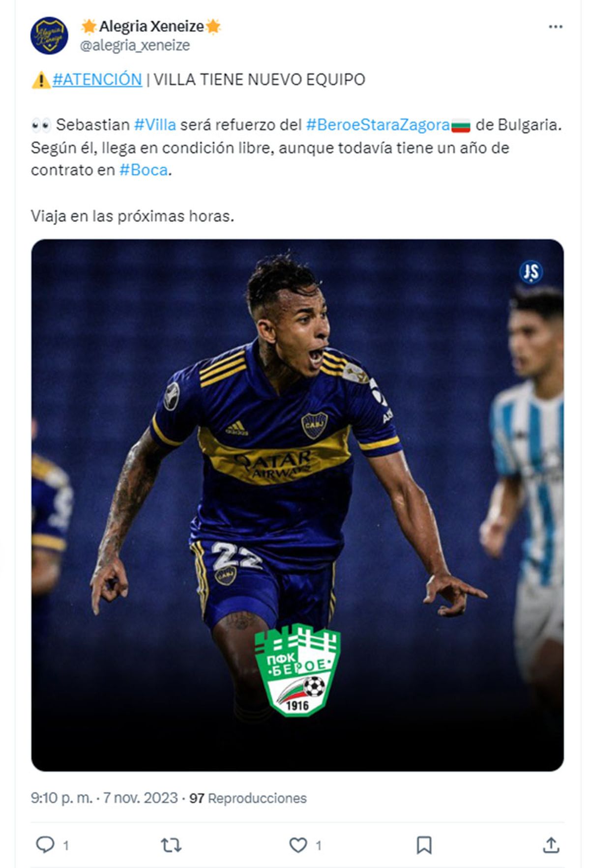View the 97 Reproducciones count
Screen dimensions: 590x868
[x=248, y=798]
